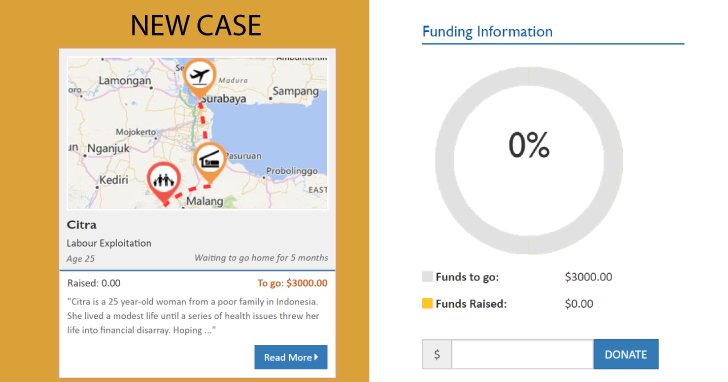The image size is (728, 382).
Task: Click the DONATE button
Action: (x=626, y=354)
